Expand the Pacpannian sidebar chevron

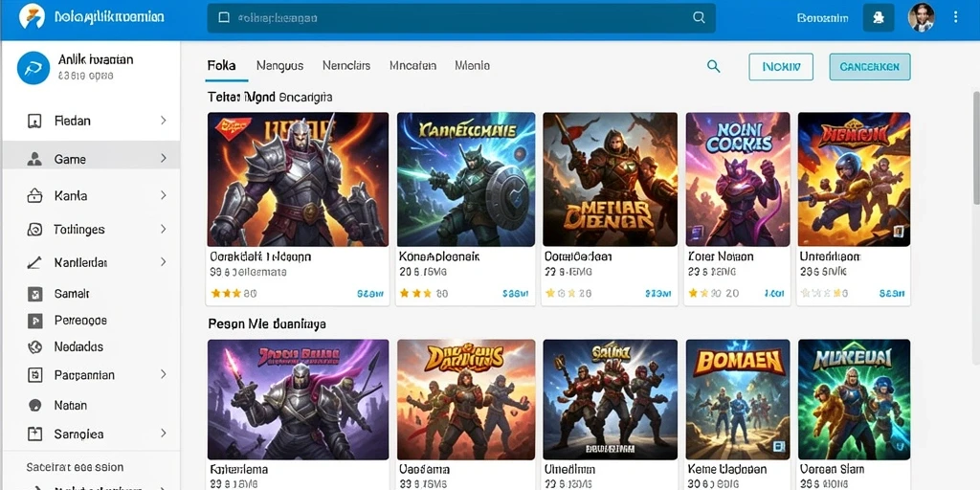(x=163, y=374)
